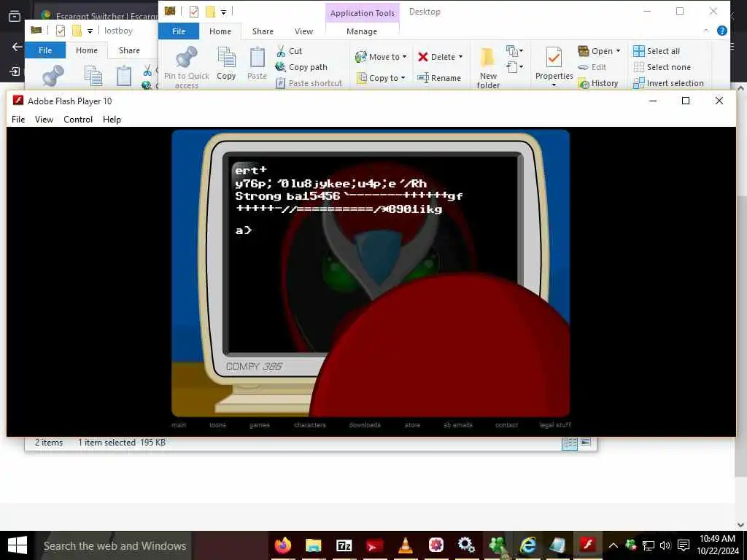
Task: Show hidden system tray icons
Action: click(x=613, y=545)
